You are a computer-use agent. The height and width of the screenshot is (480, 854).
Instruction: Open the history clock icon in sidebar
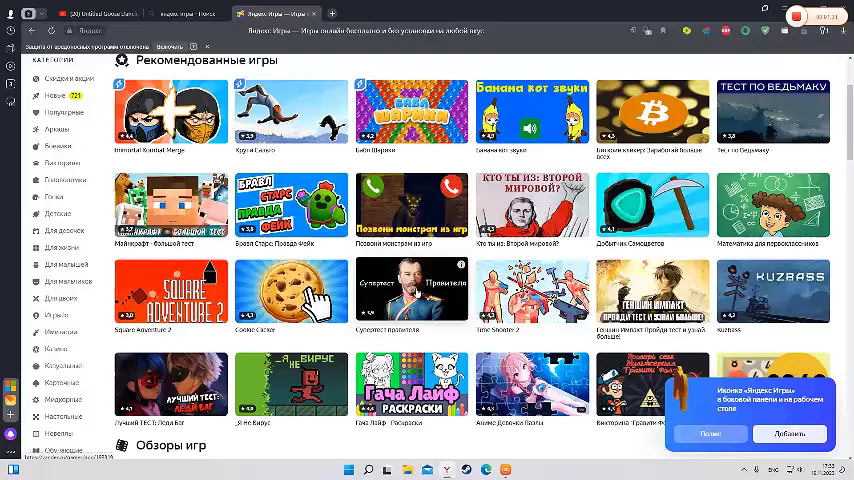point(10,31)
